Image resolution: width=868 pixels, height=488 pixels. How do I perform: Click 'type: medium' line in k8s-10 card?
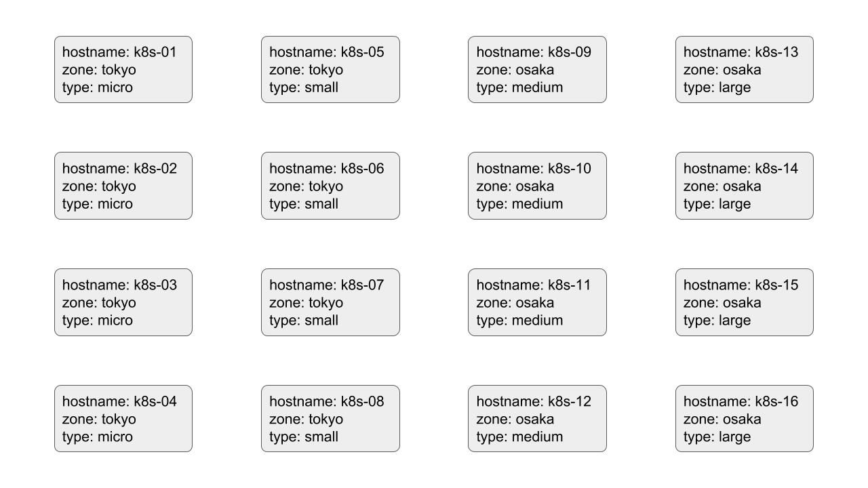coord(519,204)
